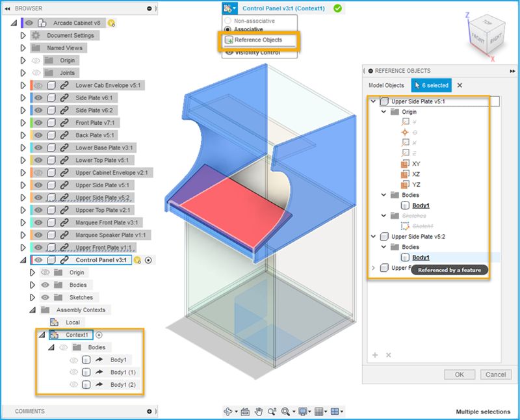Viewport: 520px width, 420px height.
Task: Select the Orbit tool in bottom toolbar
Action: [229, 410]
